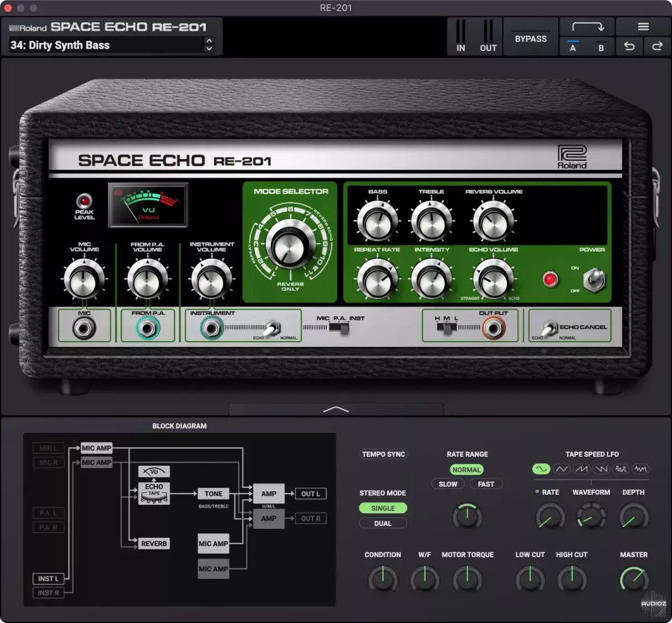The image size is (672, 623).
Task: Click the OUTPUT jack
Action: 493,328
